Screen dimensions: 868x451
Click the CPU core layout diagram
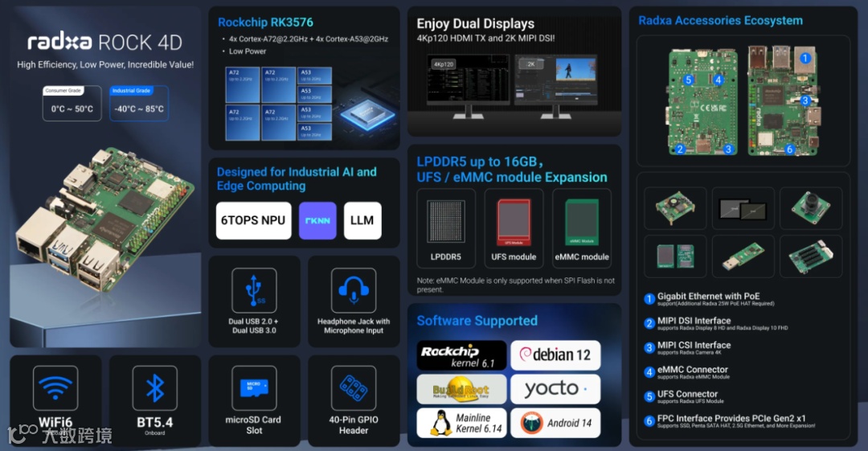pos(278,104)
